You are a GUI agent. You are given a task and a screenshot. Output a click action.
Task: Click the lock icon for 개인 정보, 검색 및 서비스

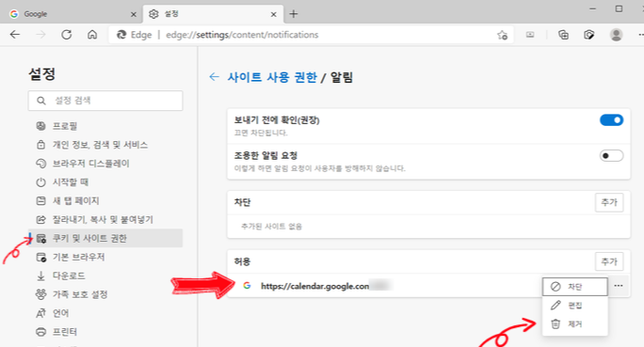click(x=40, y=145)
